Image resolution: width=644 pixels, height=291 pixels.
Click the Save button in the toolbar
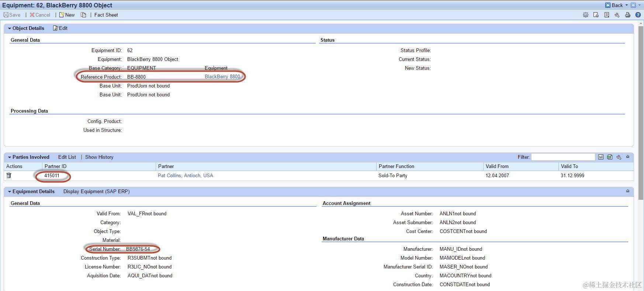(12, 15)
